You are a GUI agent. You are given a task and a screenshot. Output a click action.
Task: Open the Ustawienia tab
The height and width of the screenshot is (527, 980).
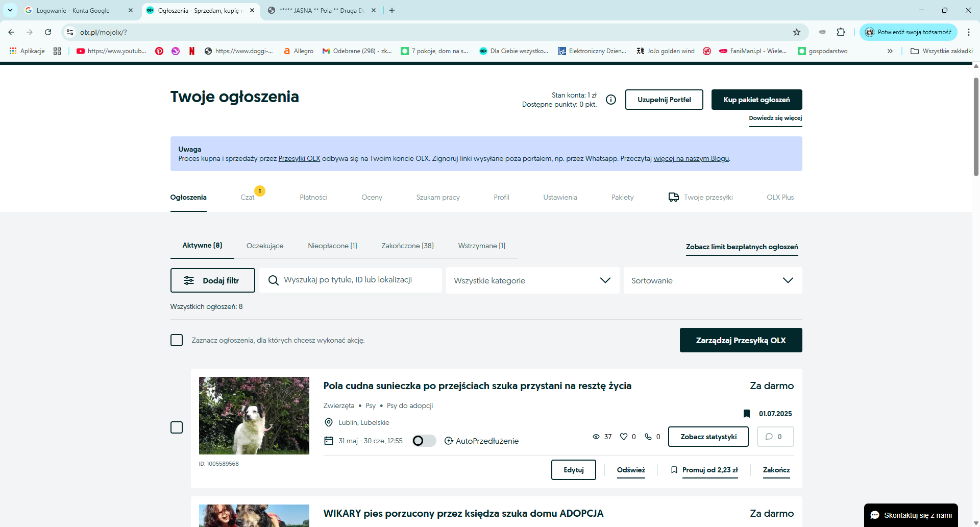(560, 197)
